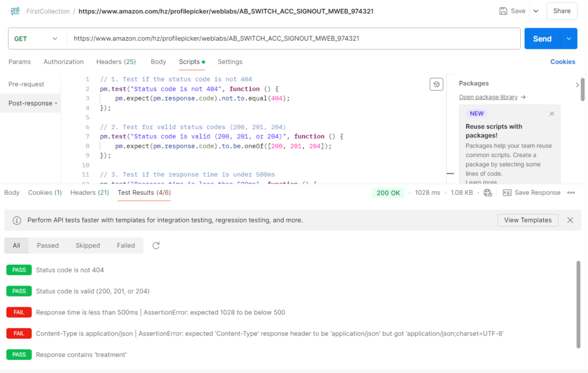The height and width of the screenshot is (373, 588).
Task: Open the Cookies link
Action: pos(563,62)
